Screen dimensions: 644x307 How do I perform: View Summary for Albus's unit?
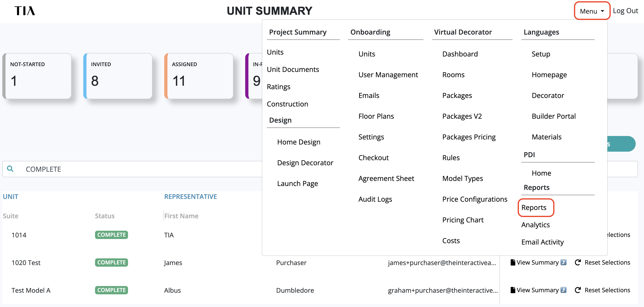point(538,290)
